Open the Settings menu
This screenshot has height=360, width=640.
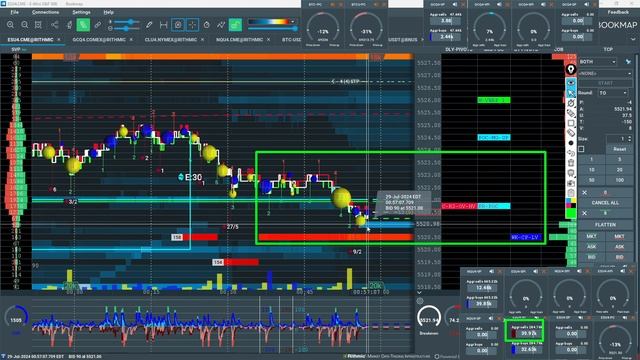tap(81, 12)
